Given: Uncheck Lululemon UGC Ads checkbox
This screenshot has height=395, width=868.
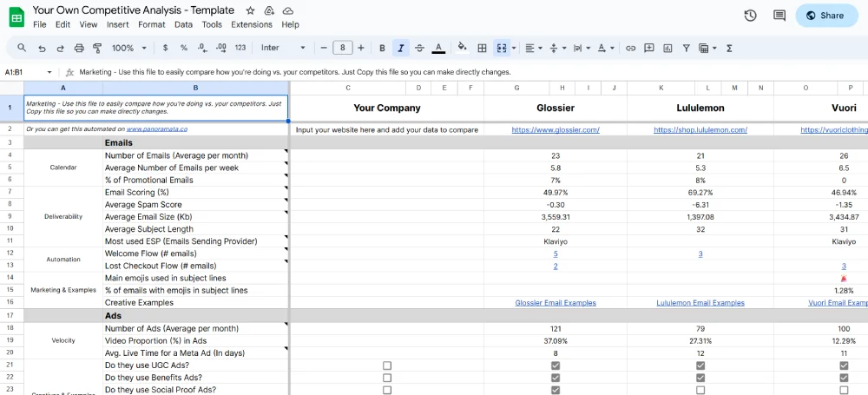Looking at the screenshot, I should (x=700, y=365).
